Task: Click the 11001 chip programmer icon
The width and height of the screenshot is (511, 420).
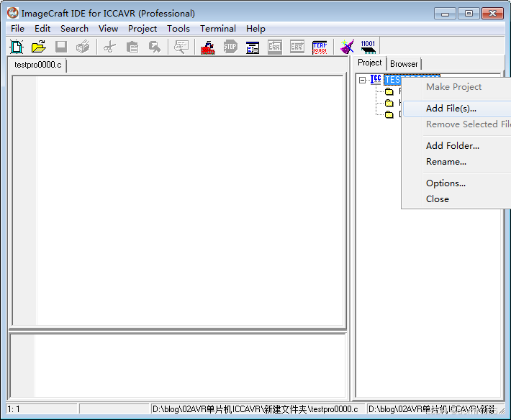Action: [368, 47]
